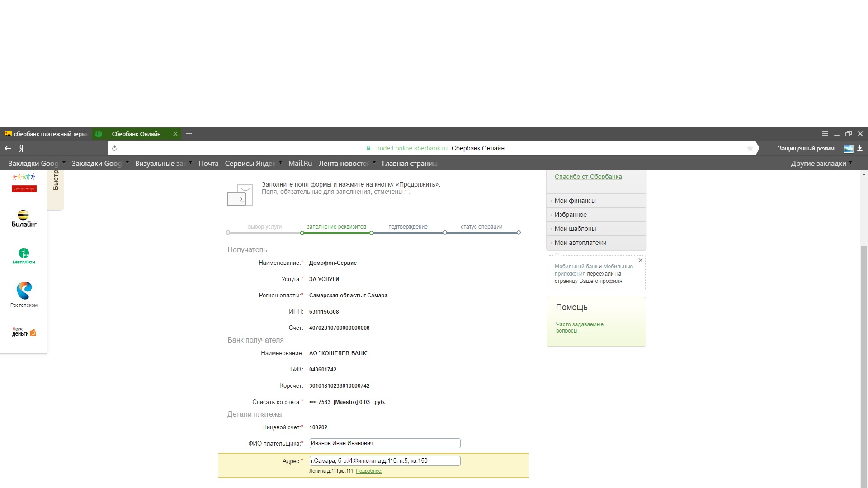The image size is (868, 488).
Task: Switch to the сбербанк платежный терминал tab
Action: [45, 134]
